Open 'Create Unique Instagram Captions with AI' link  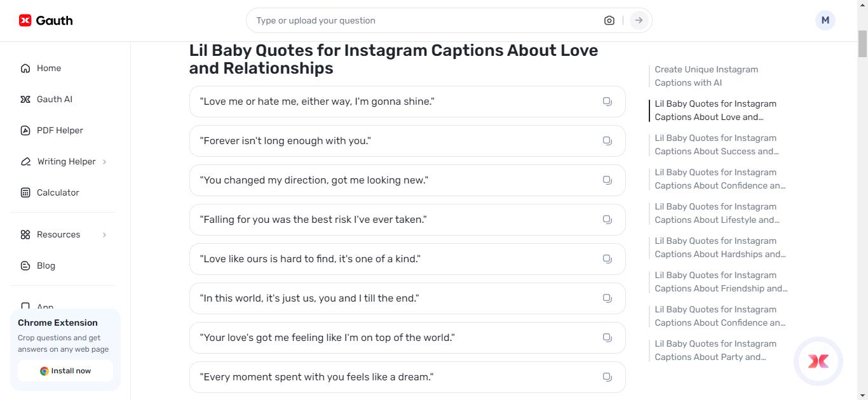pyautogui.click(x=706, y=76)
